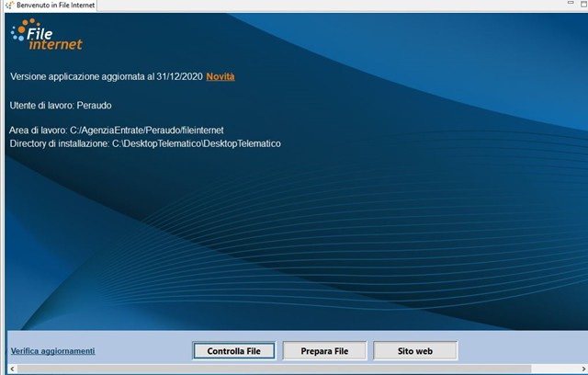588x375 pixels.
Task: Click the 'Area di lavoro' path text
Action: pyautogui.click(x=117, y=131)
